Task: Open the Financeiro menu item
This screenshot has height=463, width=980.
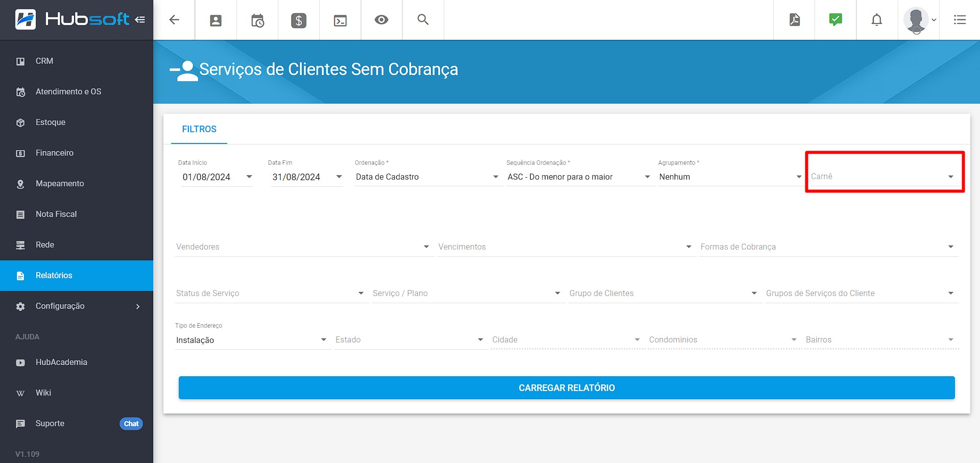Action: (x=77, y=153)
